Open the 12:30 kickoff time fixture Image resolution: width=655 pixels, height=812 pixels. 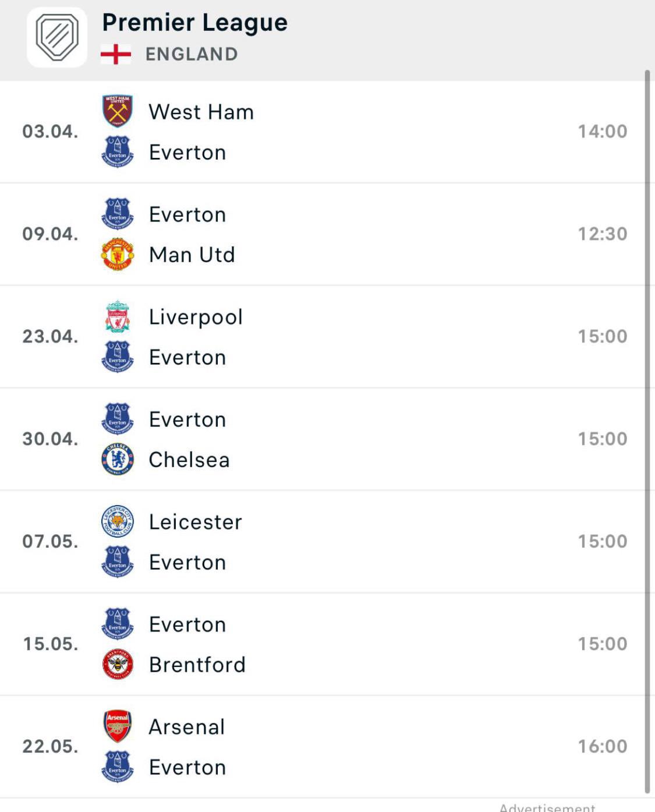[603, 234]
